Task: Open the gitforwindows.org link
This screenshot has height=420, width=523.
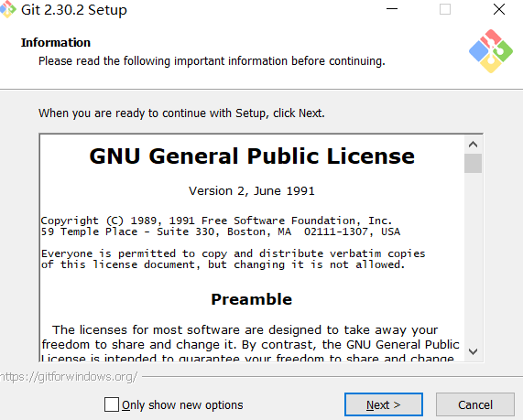Action: 69,377
